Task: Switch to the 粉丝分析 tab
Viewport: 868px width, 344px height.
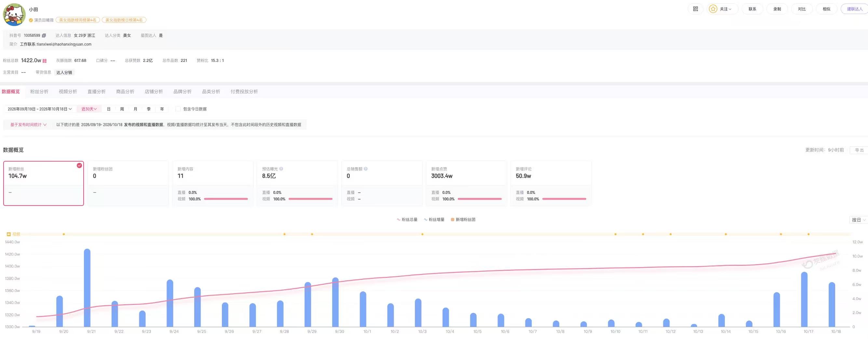Action: pyautogui.click(x=39, y=92)
